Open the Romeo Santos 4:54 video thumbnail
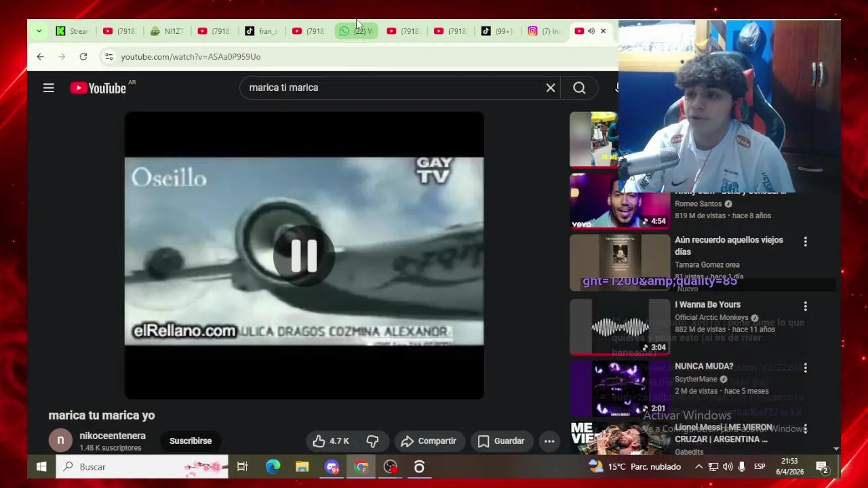 click(620, 201)
